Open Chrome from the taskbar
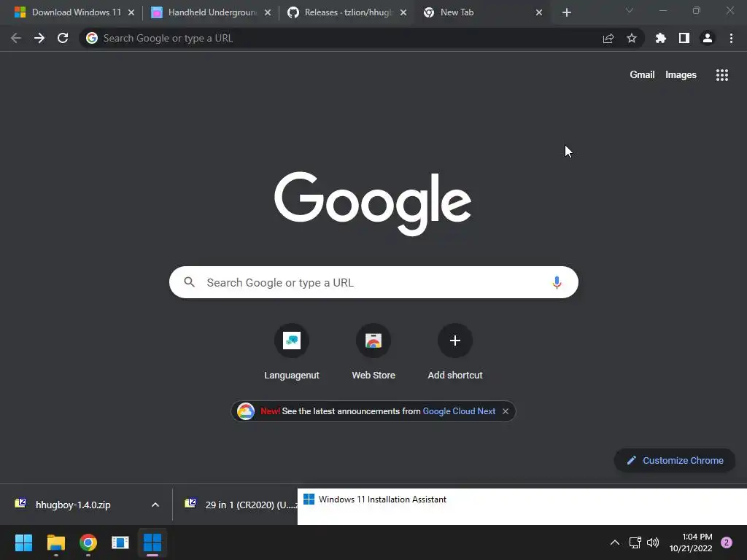747x560 pixels. tap(88, 542)
